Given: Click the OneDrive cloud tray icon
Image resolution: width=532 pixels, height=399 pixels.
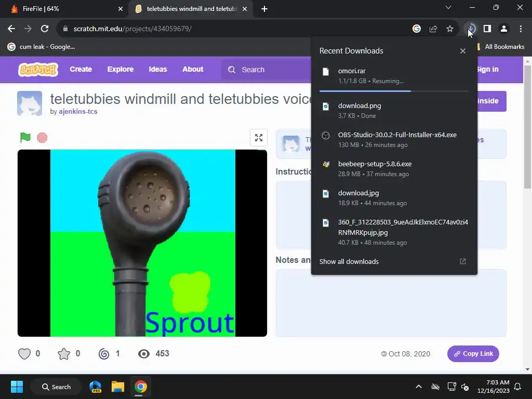Looking at the screenshot, I should 435,387.
